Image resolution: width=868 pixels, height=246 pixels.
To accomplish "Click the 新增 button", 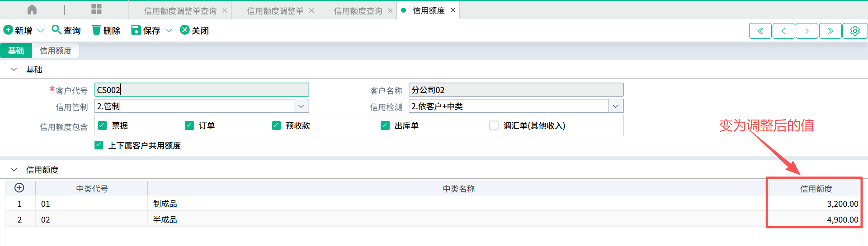I will click(x=18, y=30).
